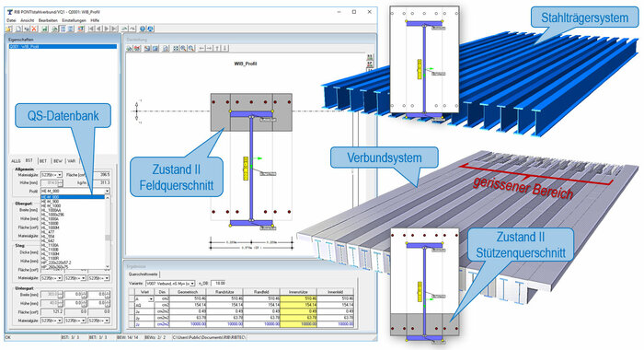The image size is (644, 350).
Task: Create new document via blank page icon
Action: point(18,29)
